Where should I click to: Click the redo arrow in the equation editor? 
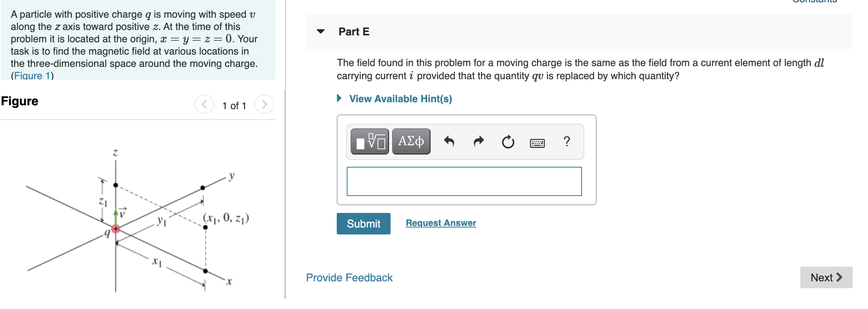[478, 141]
